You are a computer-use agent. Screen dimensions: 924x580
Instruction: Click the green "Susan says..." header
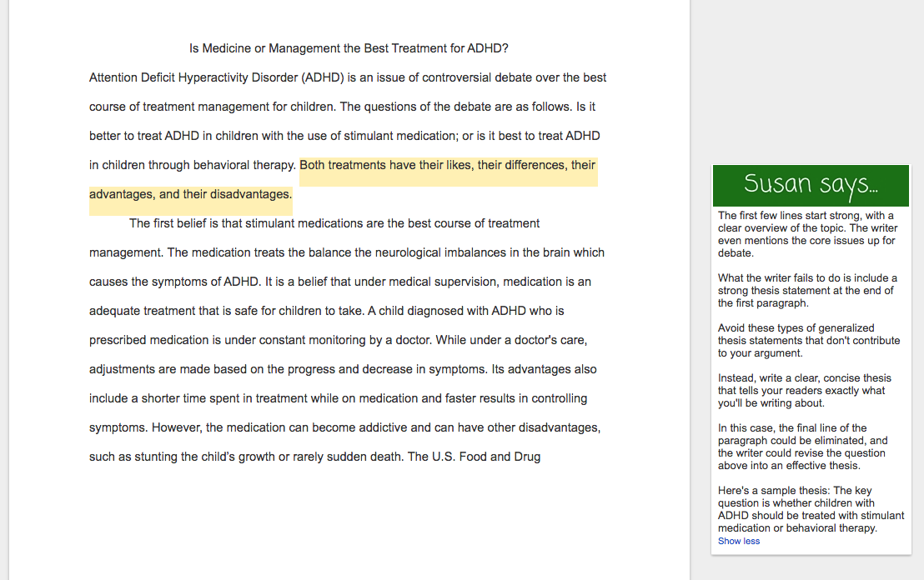pyautogui.click(x=810, y=185)
